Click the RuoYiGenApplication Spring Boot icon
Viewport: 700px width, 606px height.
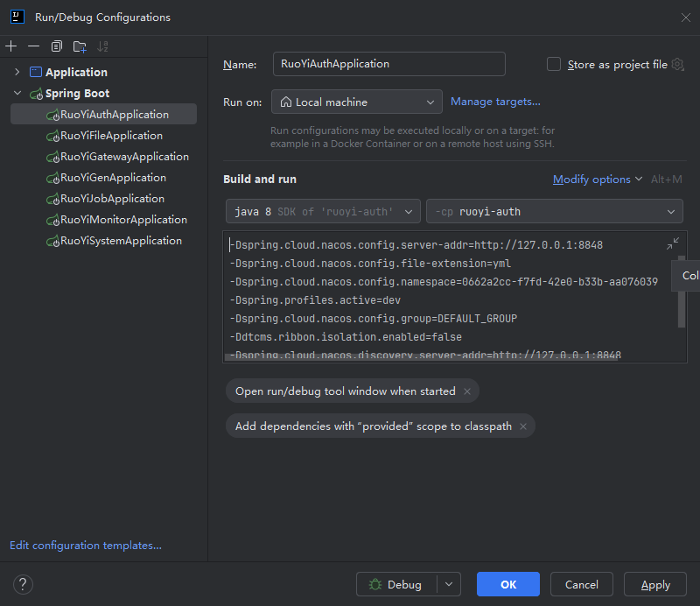[52, 178]
